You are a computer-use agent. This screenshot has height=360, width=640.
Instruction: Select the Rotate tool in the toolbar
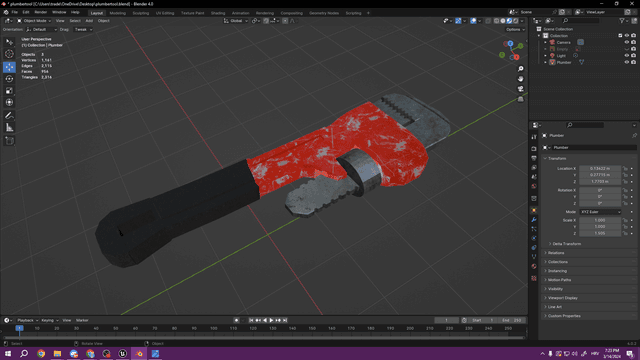point(9,78)
